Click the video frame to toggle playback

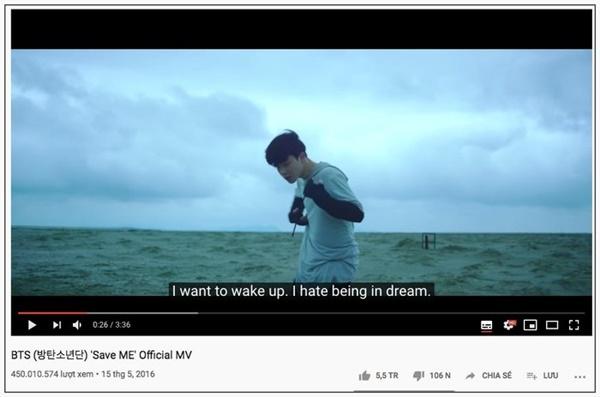[x=302, y=172]
